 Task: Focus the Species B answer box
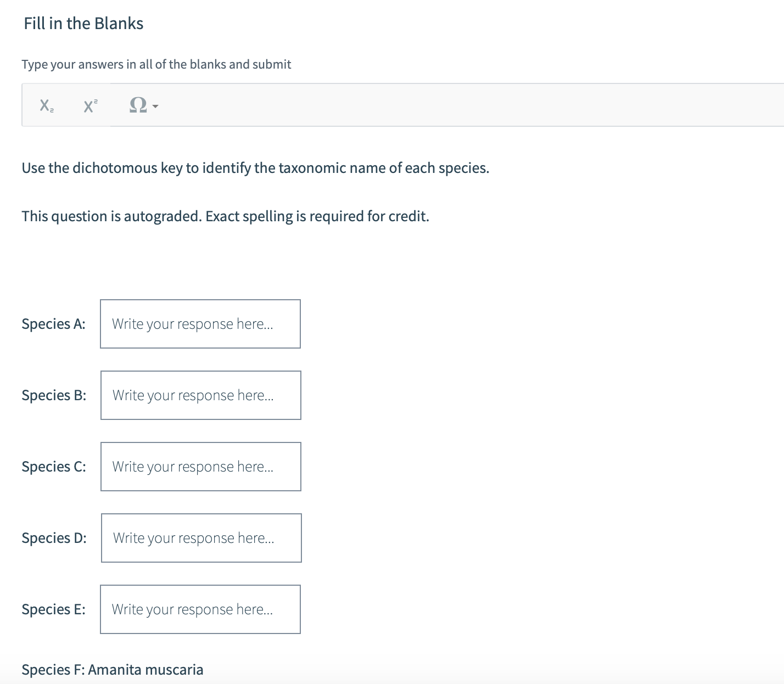[201, 395]
